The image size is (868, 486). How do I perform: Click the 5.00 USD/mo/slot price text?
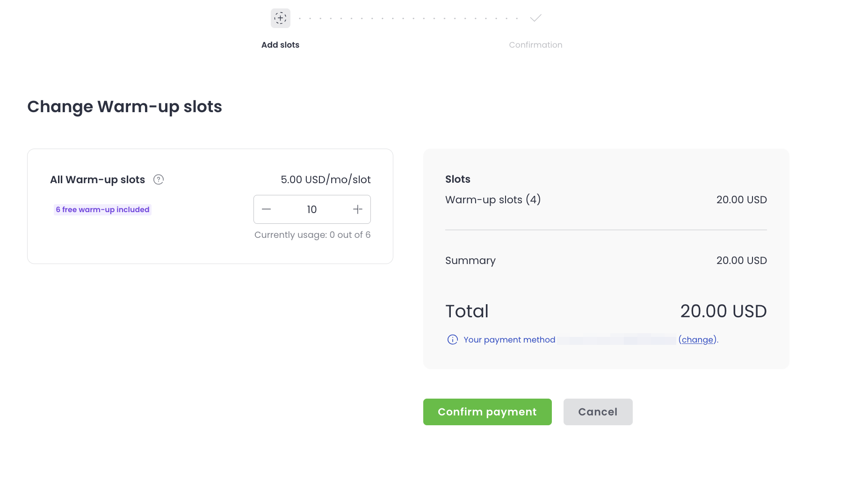pos(325,179)
